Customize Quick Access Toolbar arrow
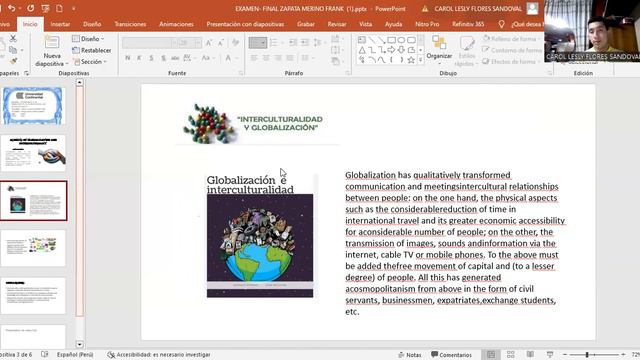640x360 pixels. point(74,8)
